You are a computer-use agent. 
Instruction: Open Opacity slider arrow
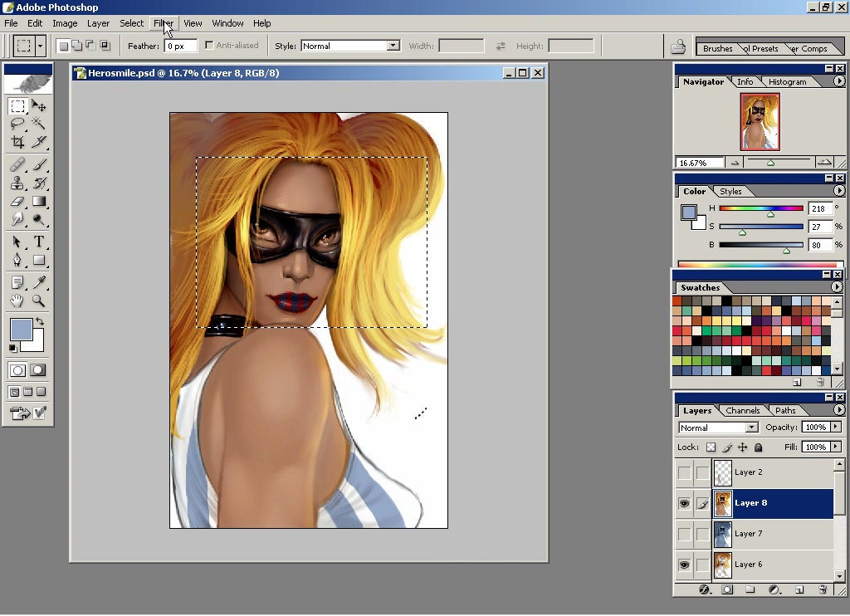(x=836, y=428)
